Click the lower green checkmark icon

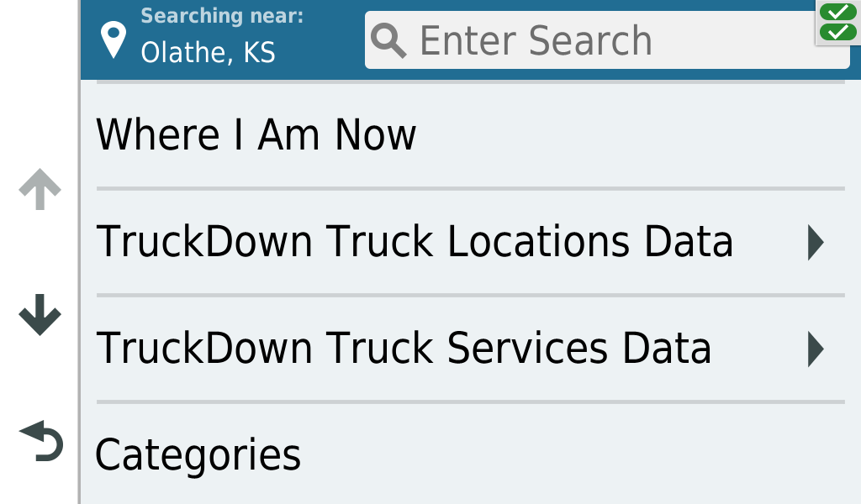click(x=838, y=32)
